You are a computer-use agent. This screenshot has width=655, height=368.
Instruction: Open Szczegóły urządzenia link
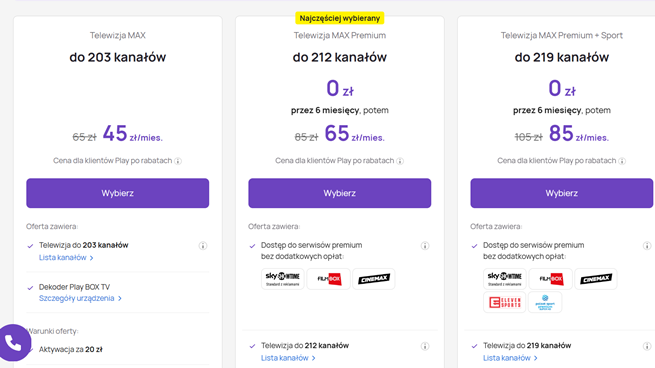(x=80, y=298)
